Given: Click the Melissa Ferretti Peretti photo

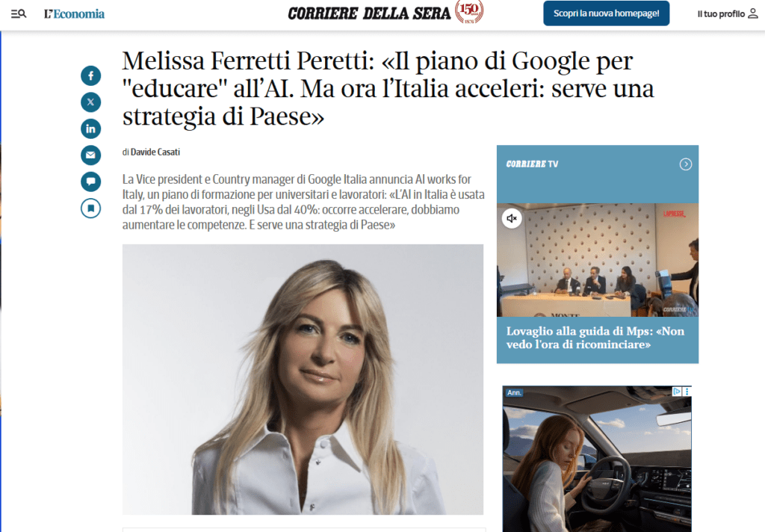Looking at the screenshot, I should [x=303, y=380].
